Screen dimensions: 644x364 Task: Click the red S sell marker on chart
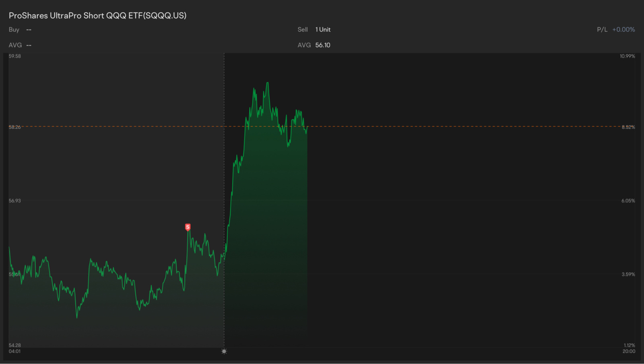point(188,227)
